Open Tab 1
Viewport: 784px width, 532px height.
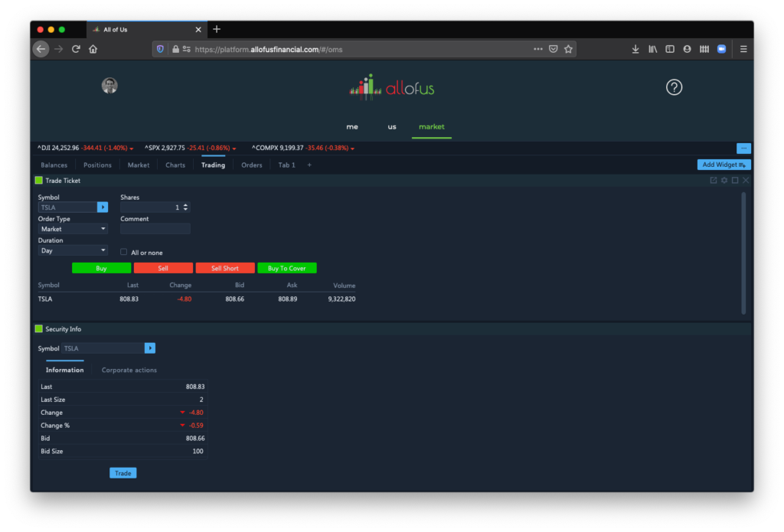click(x=286, y=165)
